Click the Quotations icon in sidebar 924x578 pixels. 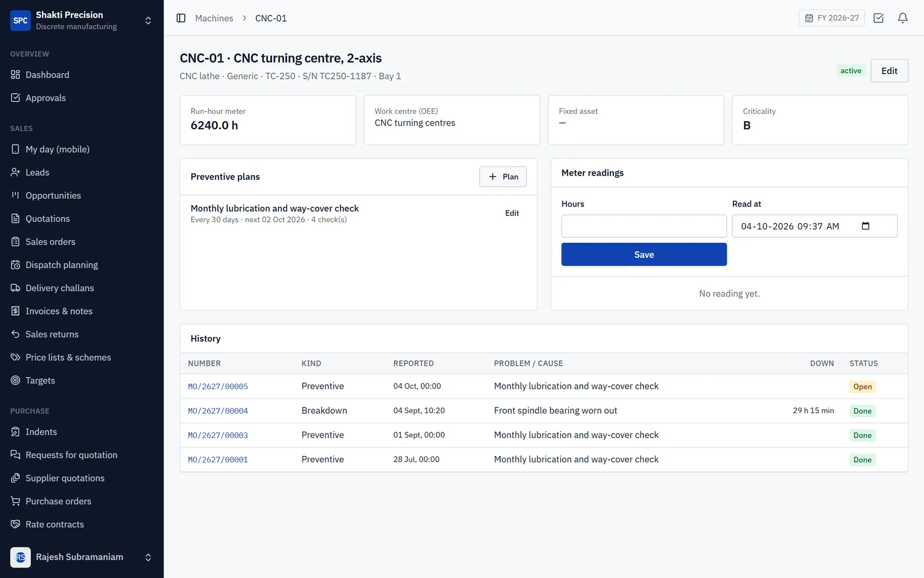16,218
